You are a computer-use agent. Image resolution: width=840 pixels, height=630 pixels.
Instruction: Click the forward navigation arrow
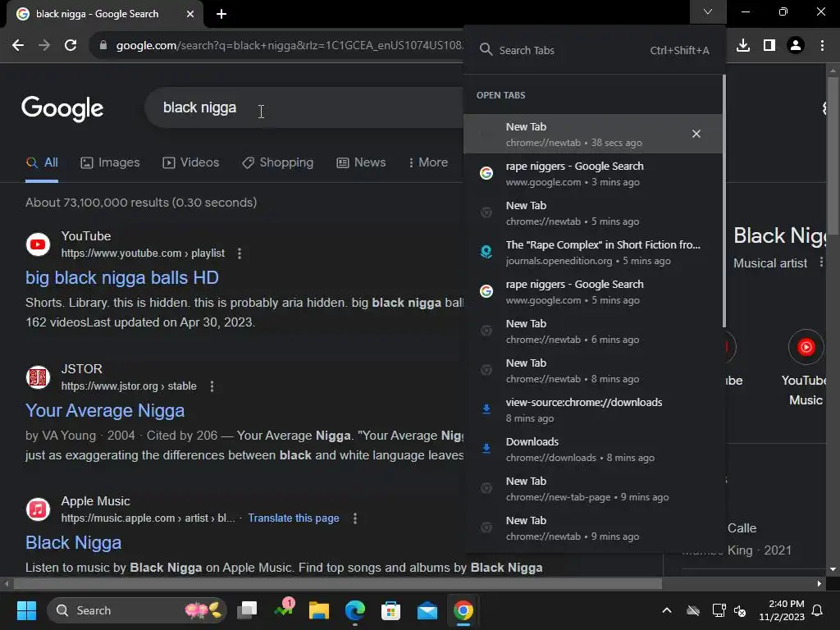click(x=44, y=46)
